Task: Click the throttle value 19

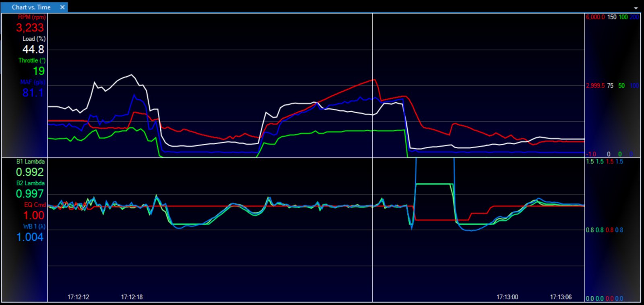Action: pos(39,71)
